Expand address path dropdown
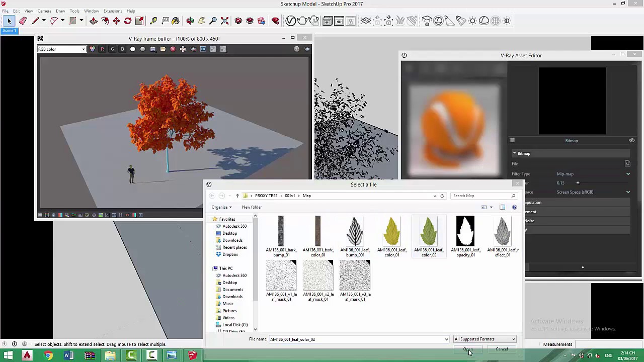This screenshot has width=644, height=362. [x=435, y=196]
